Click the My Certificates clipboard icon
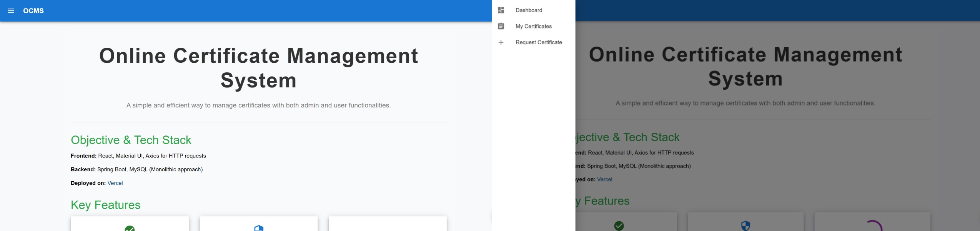 pyautogui.click(x=501, y=26)
